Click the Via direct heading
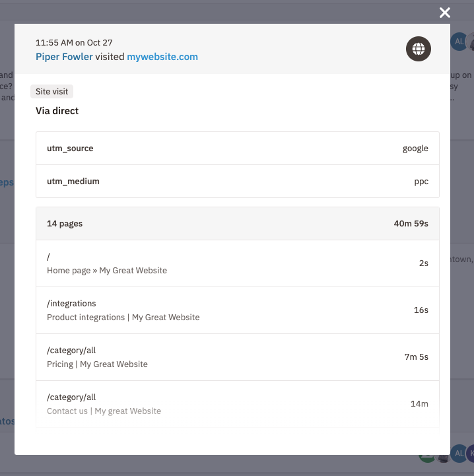474x476 pixels. pos(57,111)
